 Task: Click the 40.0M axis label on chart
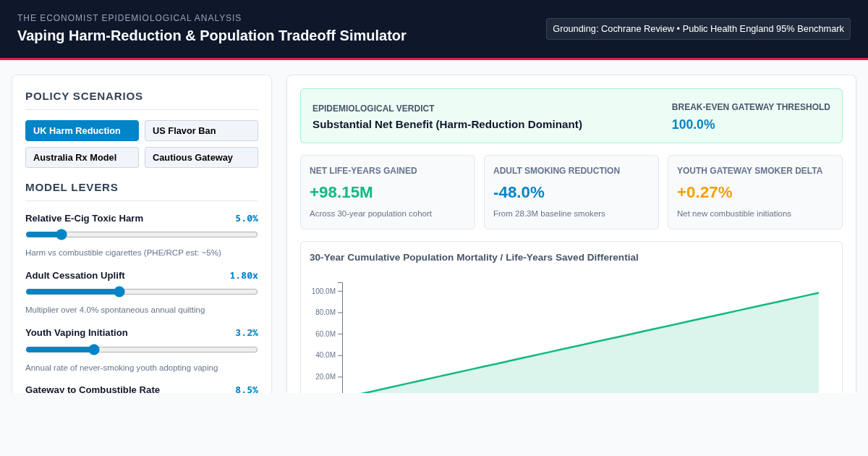click(x=325, y=355)
